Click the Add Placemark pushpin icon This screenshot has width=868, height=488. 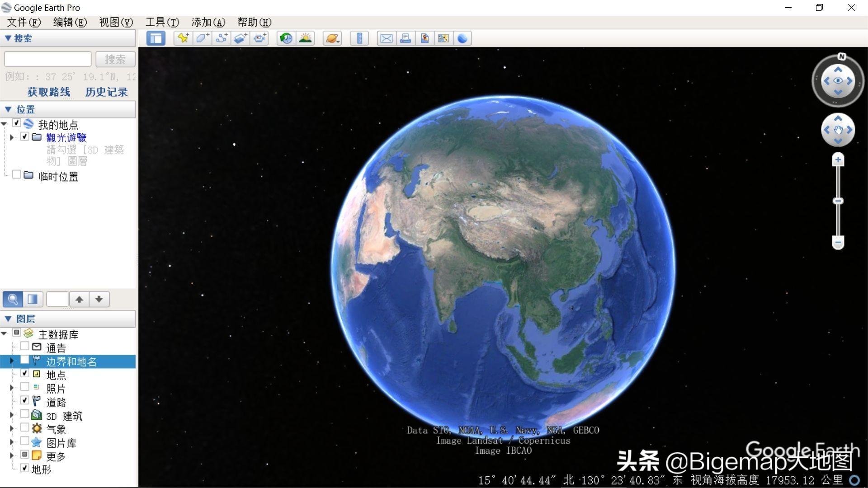pos(183,38)
